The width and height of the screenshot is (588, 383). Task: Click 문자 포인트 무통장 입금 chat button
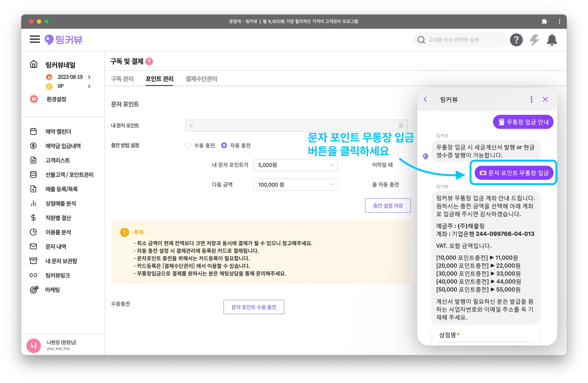(x=514, y=173)
